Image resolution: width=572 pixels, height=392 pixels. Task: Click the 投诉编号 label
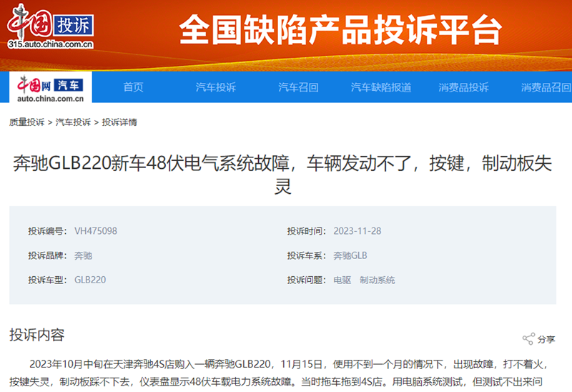47,231
